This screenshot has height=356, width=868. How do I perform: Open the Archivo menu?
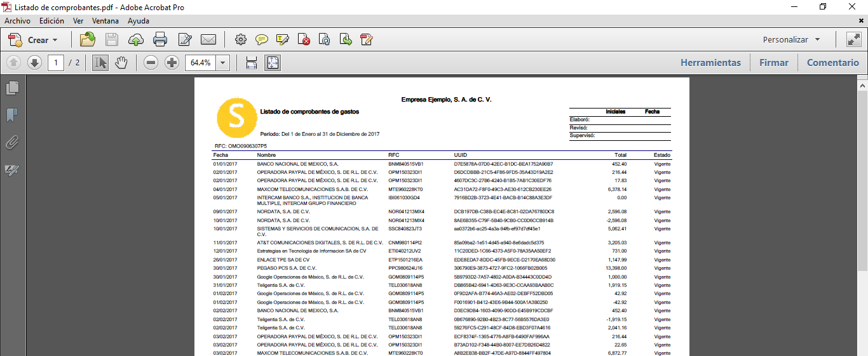pyautogui.click(x=17, y=20)
